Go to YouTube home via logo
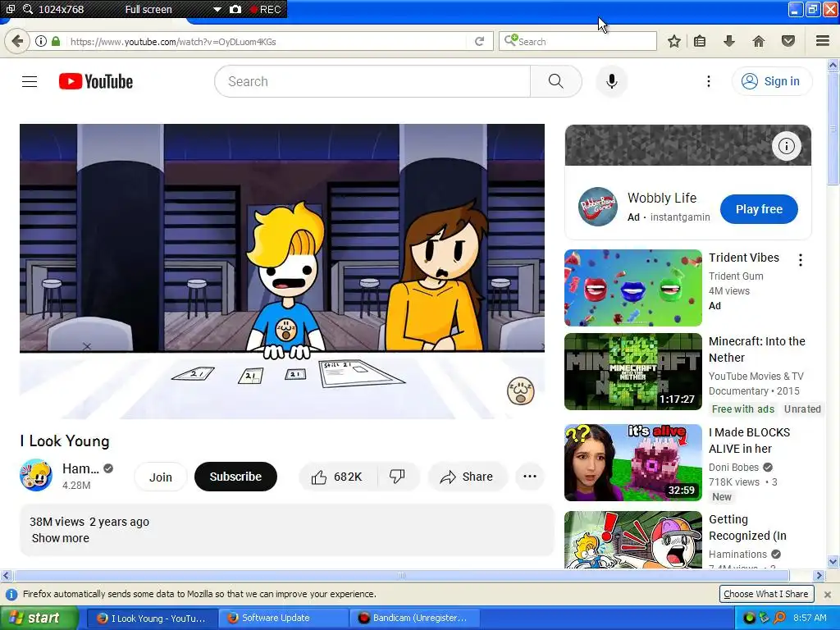This screenshot has width=840, height=630. point(96,81)
